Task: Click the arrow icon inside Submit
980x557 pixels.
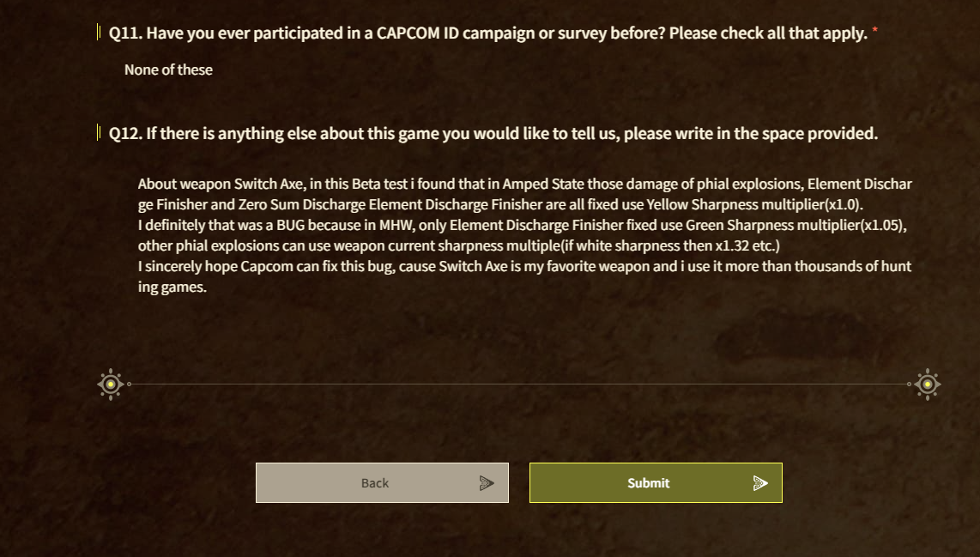Action: point(759,483)
